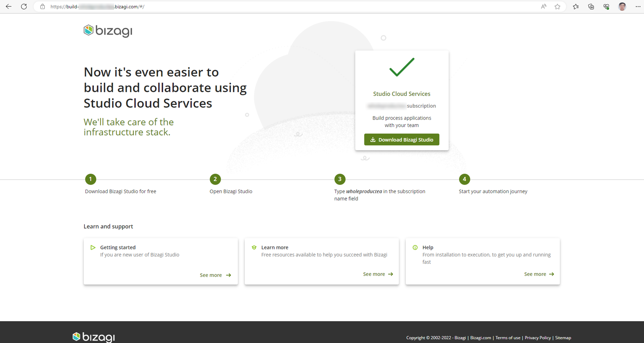Add this page to favorites with the star icon
The height and width of the screenshot is (343, 644).
(x=557, y=7)
